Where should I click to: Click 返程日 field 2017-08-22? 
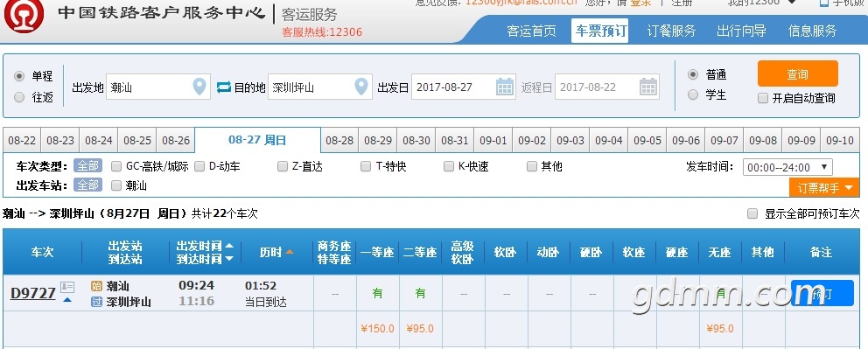(x=606, y=87)
